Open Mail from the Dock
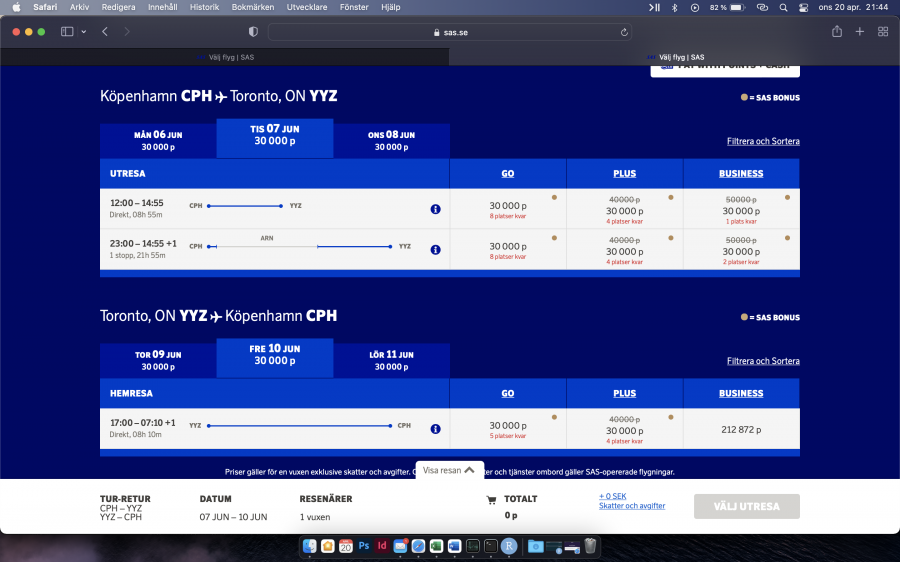Image resolution: width=900 pixels, height=562 pixels. 400,546
